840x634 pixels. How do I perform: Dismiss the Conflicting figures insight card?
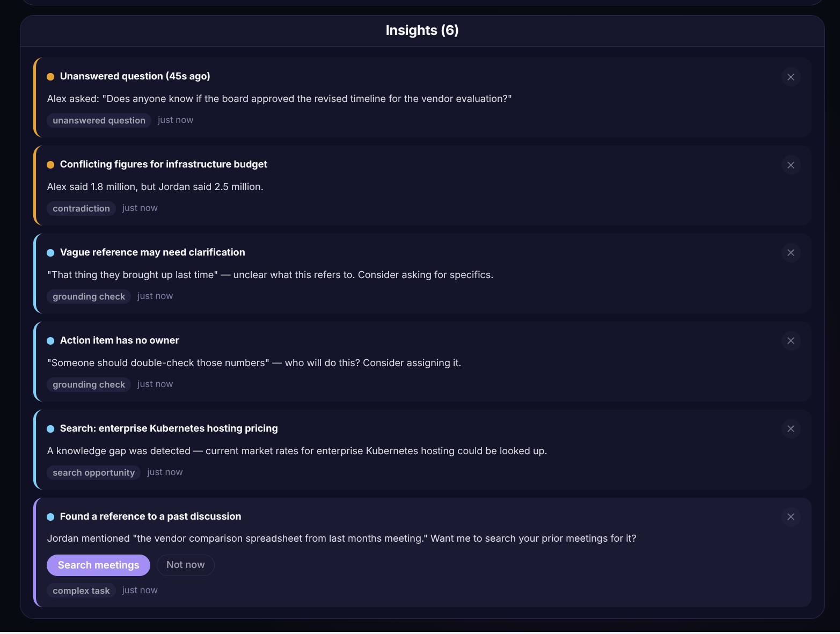[791, 165]
